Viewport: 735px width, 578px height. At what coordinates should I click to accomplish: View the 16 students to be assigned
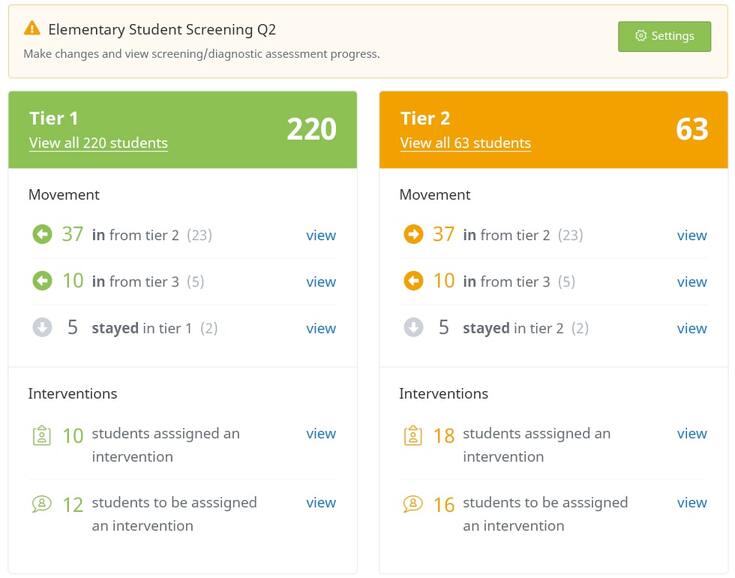pyautogui.click(x=692, y=503)
